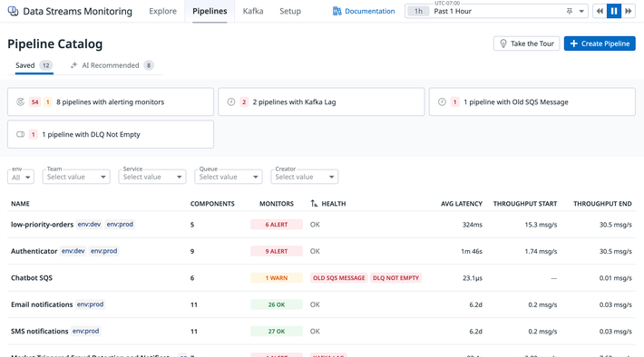Viewport: 644px width, 357px height.
Task: Switch to the Kafka tab
Action: pos(253,11)
